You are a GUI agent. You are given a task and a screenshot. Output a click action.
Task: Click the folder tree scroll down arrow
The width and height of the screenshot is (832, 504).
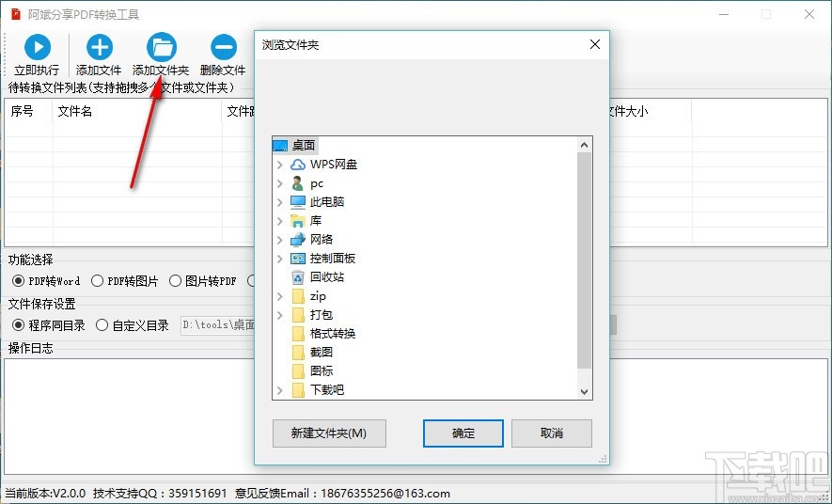[584, 392]
